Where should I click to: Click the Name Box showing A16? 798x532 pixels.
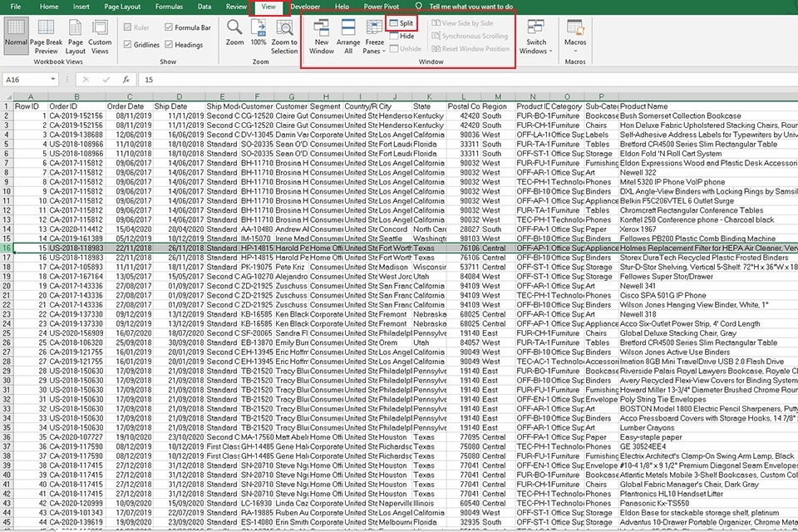click(x=26, y=80)
